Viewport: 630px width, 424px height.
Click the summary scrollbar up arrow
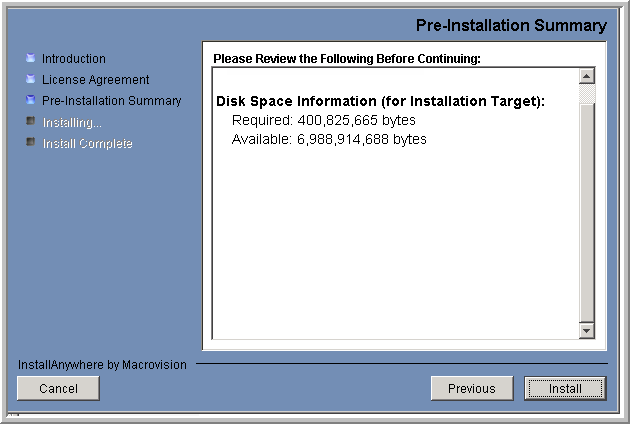pos(586,76)
